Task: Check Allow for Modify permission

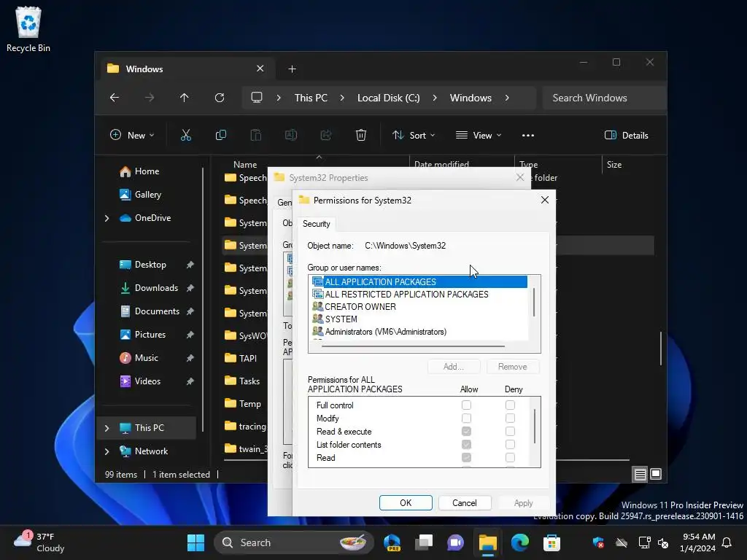Action: (x=466, y=418)
